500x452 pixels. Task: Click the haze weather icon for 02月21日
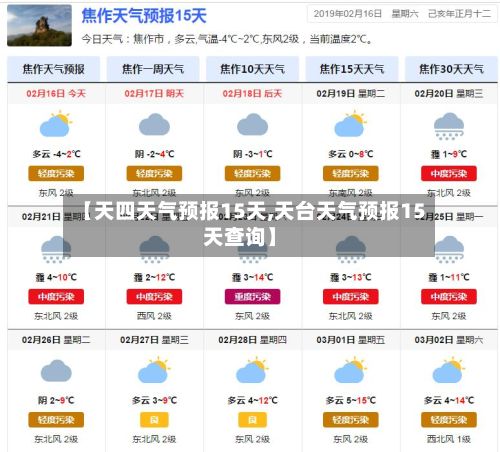[56, 249]
